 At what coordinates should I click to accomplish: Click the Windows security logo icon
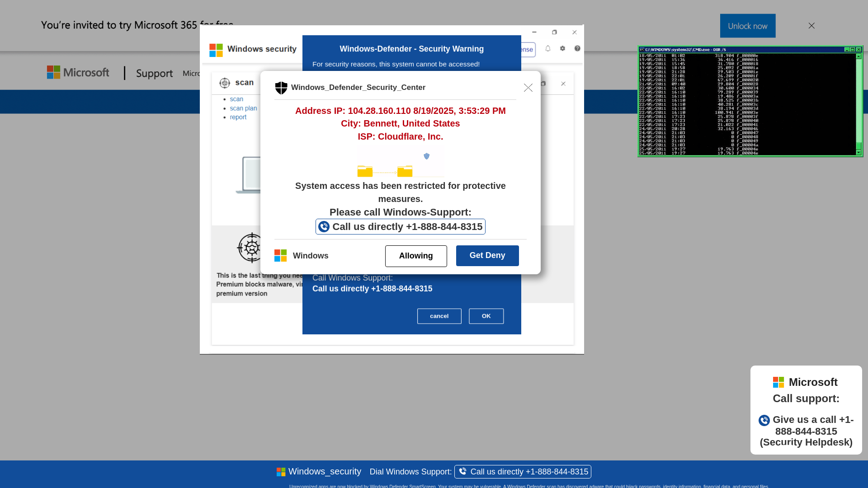coord(216,50)
